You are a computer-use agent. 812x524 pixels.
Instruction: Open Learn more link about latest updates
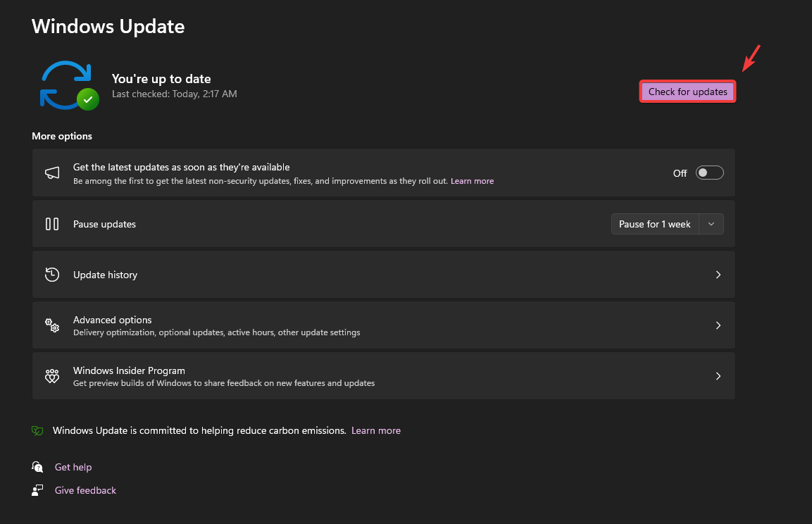[x=472, y=181]
